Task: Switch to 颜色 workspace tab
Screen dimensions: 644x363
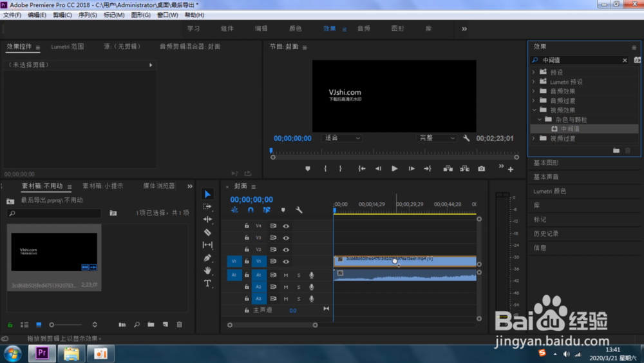Action: (296, 28)
